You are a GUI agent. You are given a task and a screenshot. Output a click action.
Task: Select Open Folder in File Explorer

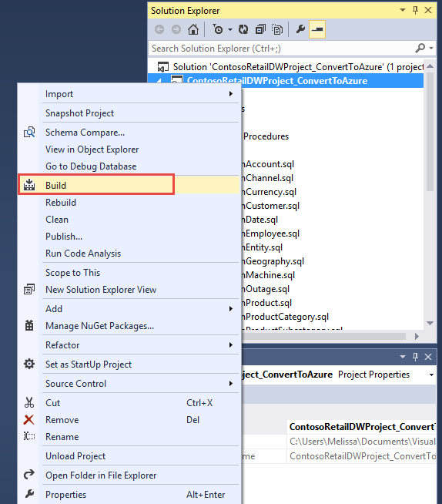(139, 475)
